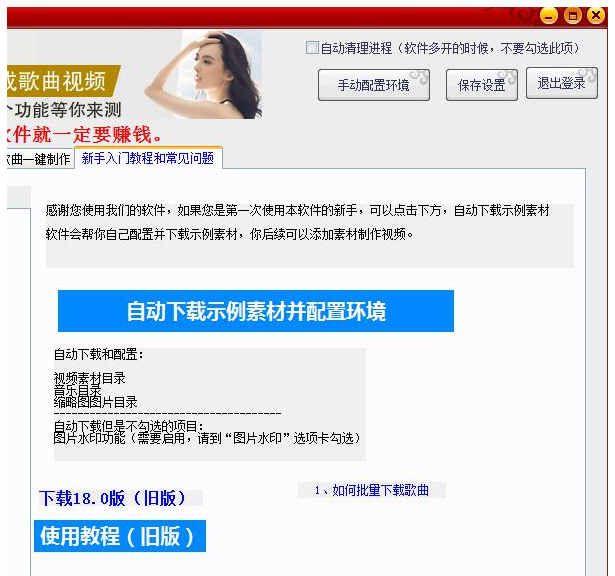The height and width of the screenshot is (576, 615).
Task: Open 下载18.0版（旧版） link
Action: (112, 498)
